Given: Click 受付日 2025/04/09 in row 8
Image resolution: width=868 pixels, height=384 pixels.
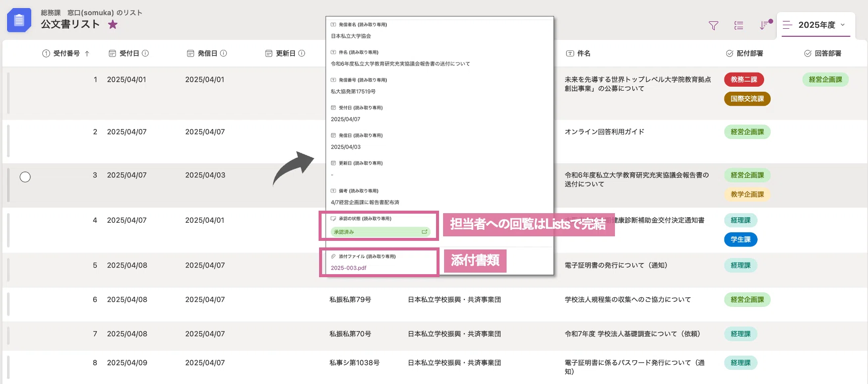Looking at the screenshot, I should tap(127, 363).
